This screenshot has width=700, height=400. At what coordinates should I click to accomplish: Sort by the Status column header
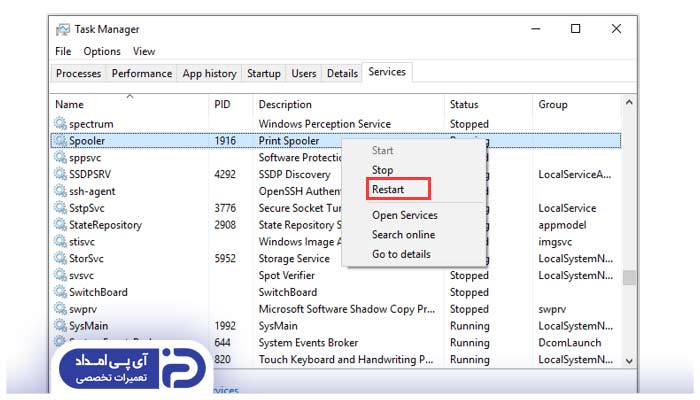(464, 104)
